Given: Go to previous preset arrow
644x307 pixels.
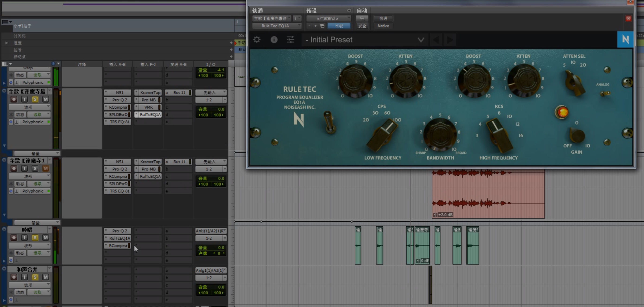Looking at the screenshot, I should click(436, 40).
